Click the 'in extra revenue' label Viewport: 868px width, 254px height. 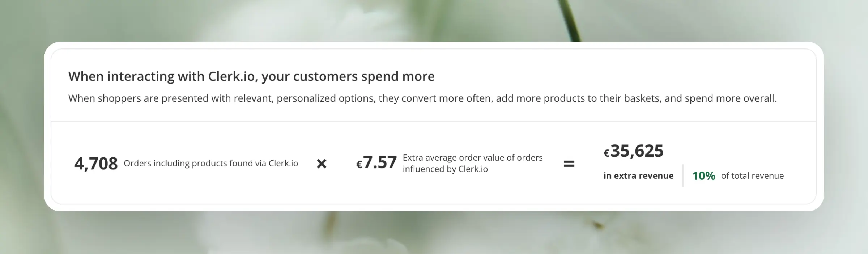(x=638, y=176)
